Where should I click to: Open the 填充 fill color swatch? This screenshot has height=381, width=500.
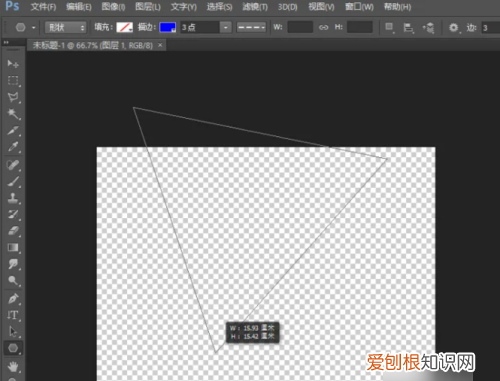coord(124,27)
